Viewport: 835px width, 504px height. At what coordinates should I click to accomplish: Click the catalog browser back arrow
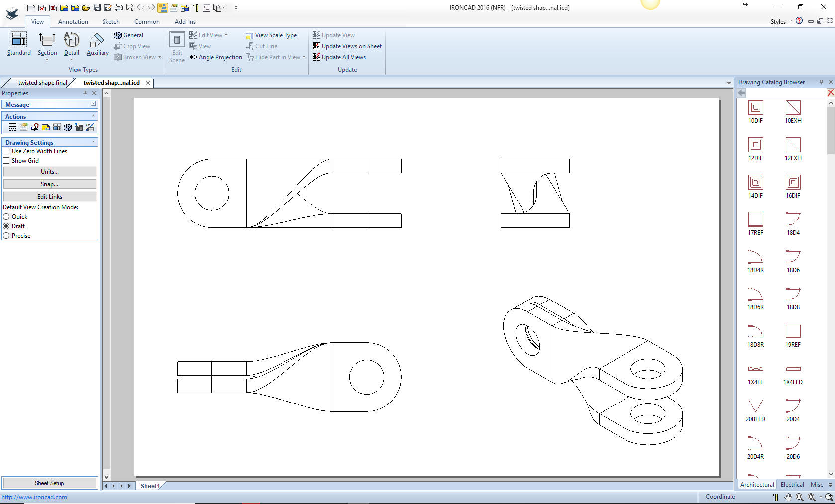point(742,93)
